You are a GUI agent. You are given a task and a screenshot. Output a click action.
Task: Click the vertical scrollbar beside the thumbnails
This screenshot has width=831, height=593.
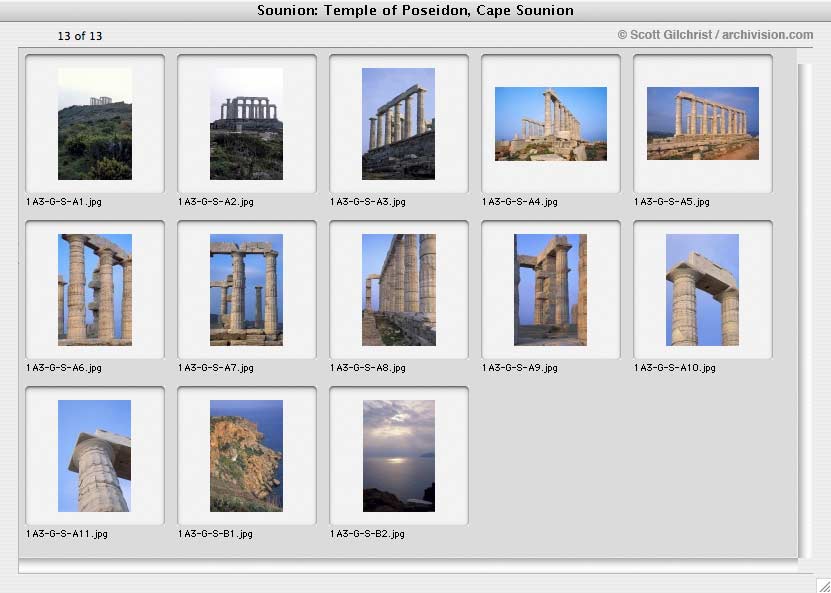[x=805, y=311]
